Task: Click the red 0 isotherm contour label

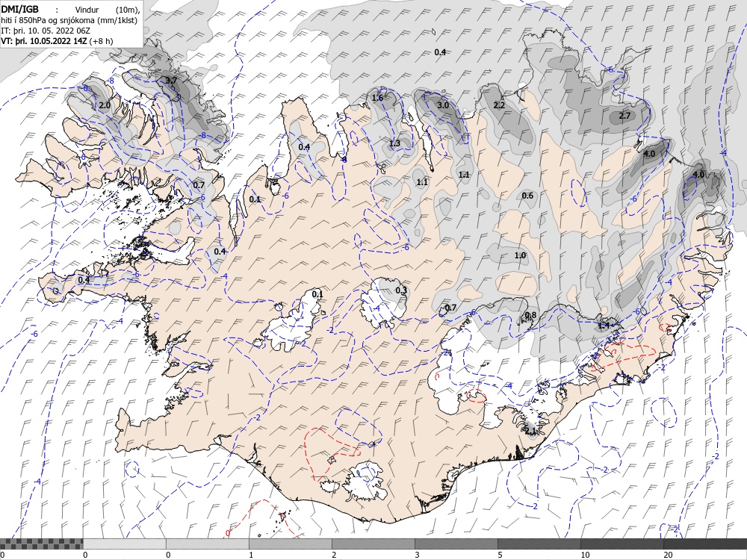Action: click(x=227, y=533)
